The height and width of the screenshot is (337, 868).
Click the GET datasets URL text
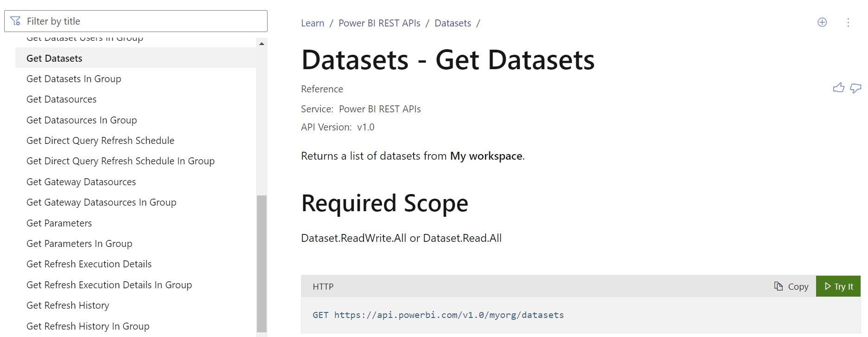(x=438, y=315)
